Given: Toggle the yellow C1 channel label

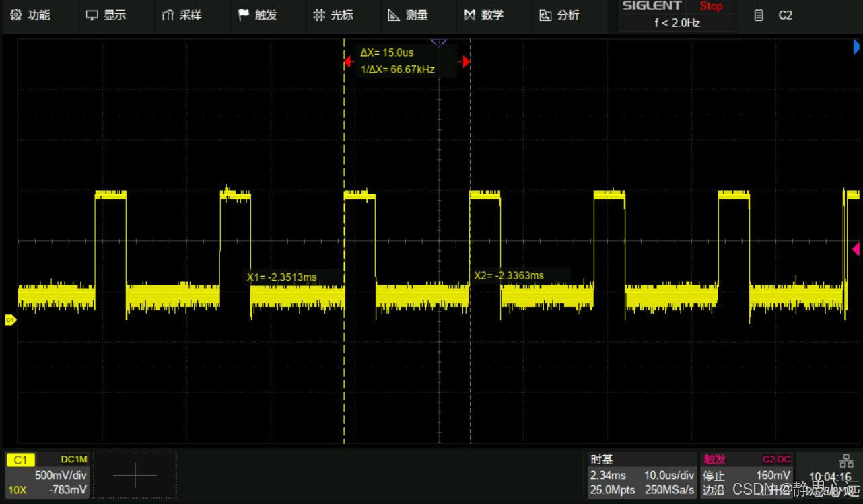Looking at the screenshot, I should pyautogui.click(x=20, y=460).
